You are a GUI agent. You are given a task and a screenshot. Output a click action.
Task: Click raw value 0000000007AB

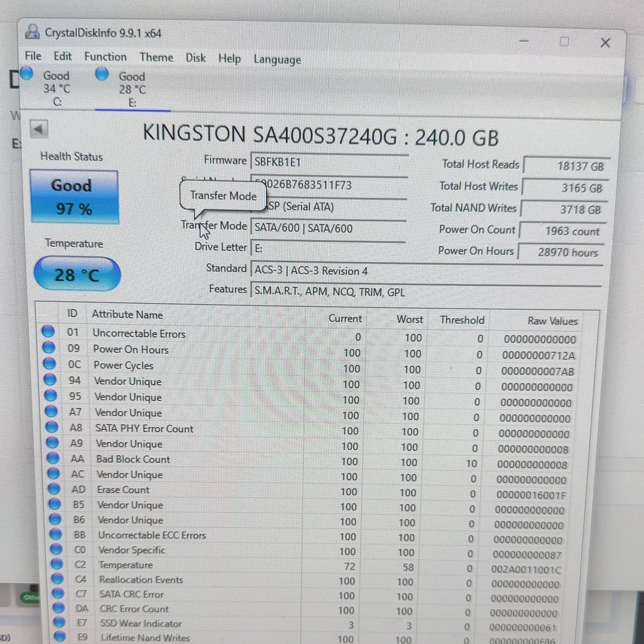537,371
